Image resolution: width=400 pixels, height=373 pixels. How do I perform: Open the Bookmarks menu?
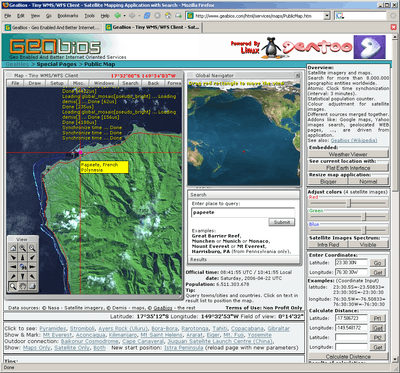(68, 16)
